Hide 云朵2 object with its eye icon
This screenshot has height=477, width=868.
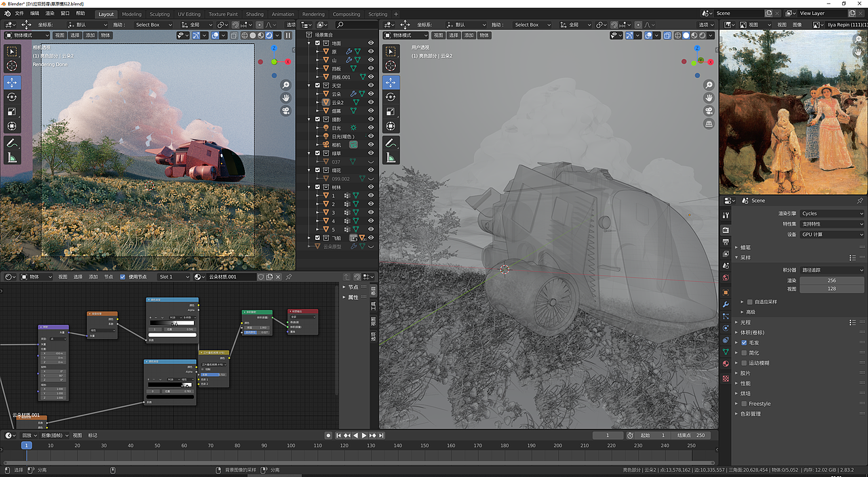pos(371,102)
